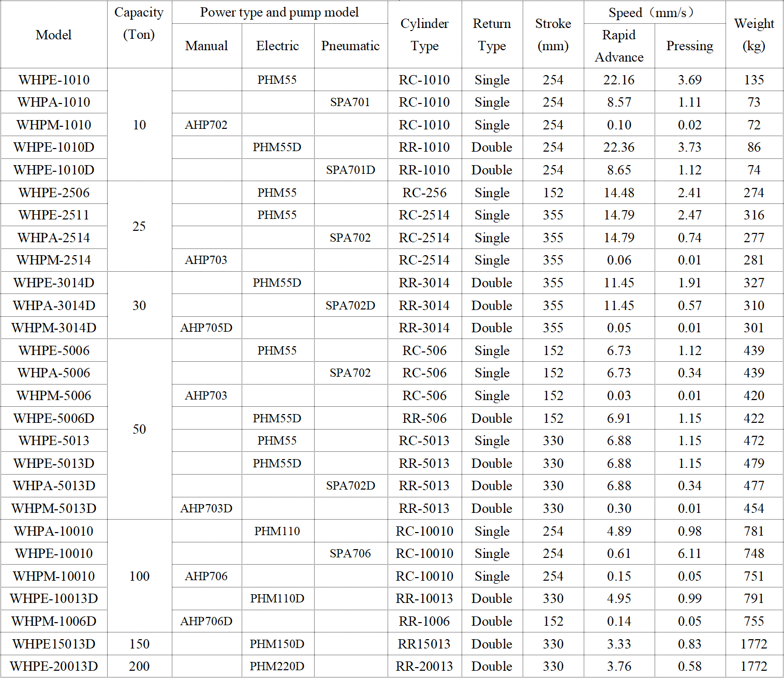This screenshot has height=678, width=784.
Task: Click the Cylinder Type column header
Action: point(424,35)
